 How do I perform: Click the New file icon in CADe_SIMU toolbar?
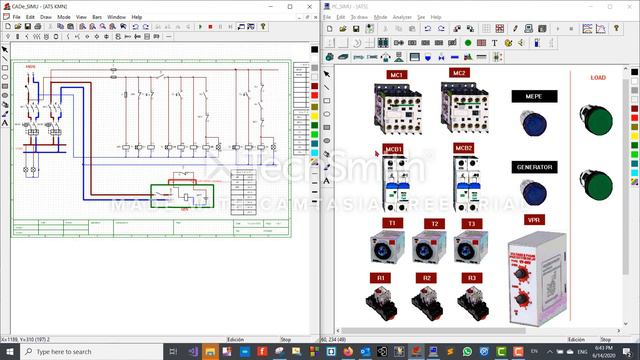point(8,27)
